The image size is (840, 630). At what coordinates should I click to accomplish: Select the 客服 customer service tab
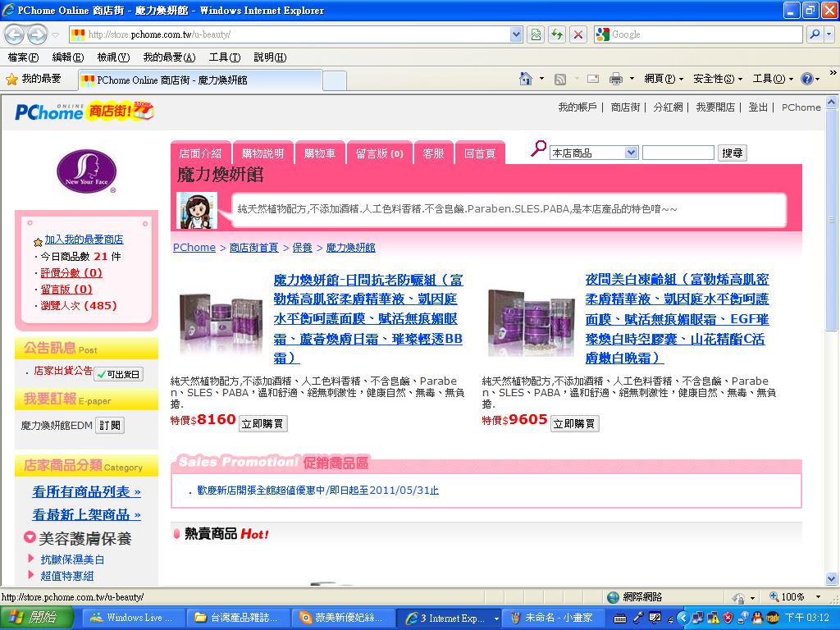point(433,153)
